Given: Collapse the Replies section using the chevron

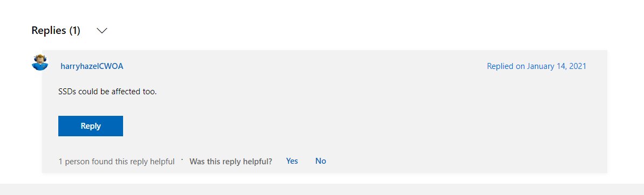Looking at the screenshot, I should point(102,31).
